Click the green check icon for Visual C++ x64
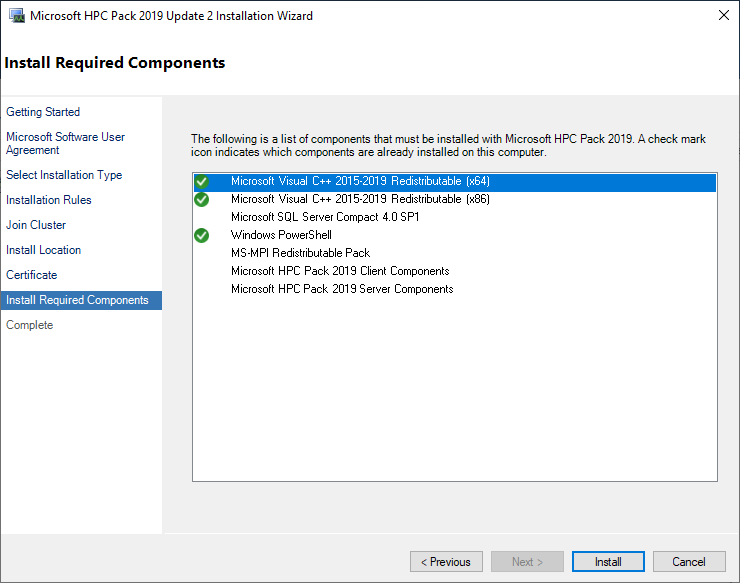740x583 pixels. tap(202, 181)
